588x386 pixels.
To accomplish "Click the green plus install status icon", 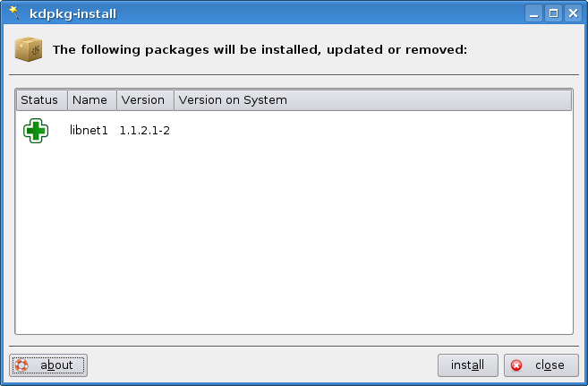I will pos(36,131).
